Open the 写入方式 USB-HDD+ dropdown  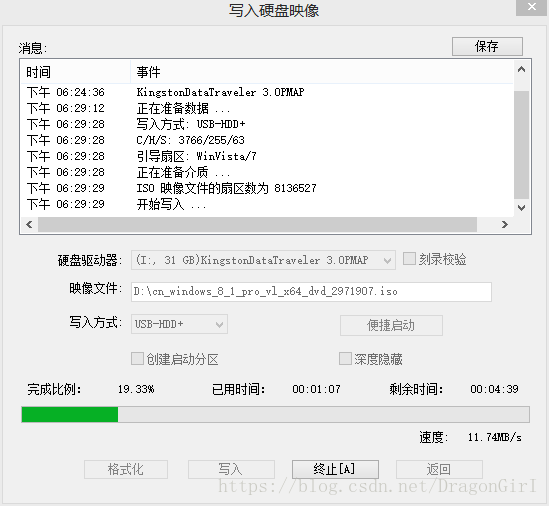coord(179,324)
